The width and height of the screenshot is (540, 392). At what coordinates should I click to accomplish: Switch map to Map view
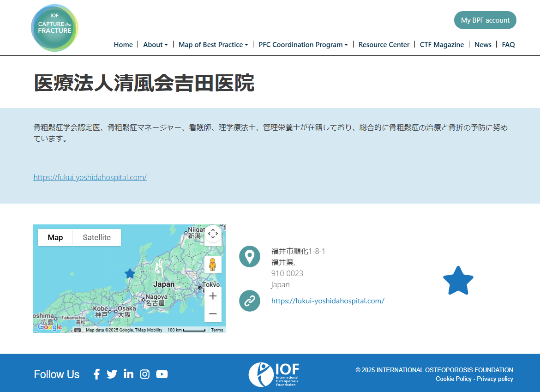[x=55, y=237]
